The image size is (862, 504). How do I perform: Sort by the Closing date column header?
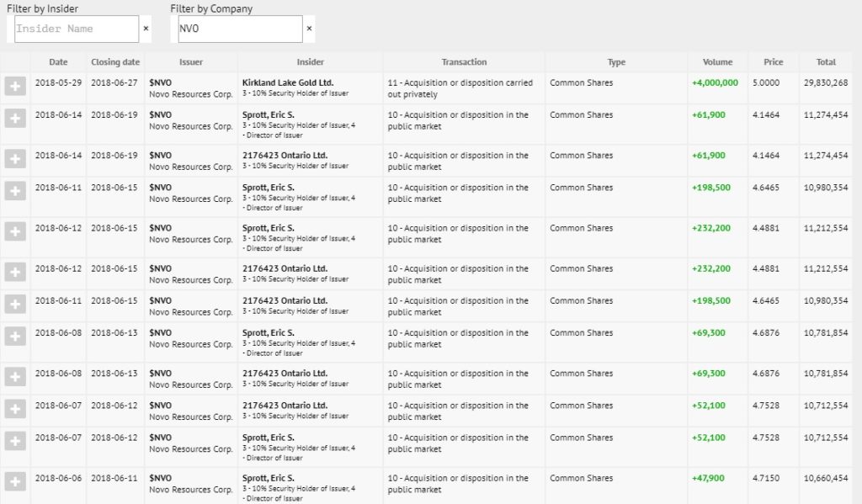[x=115, y=62]
